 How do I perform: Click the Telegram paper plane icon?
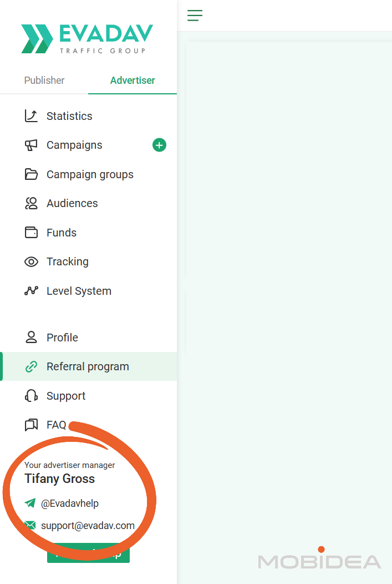[x=30, y=503]
